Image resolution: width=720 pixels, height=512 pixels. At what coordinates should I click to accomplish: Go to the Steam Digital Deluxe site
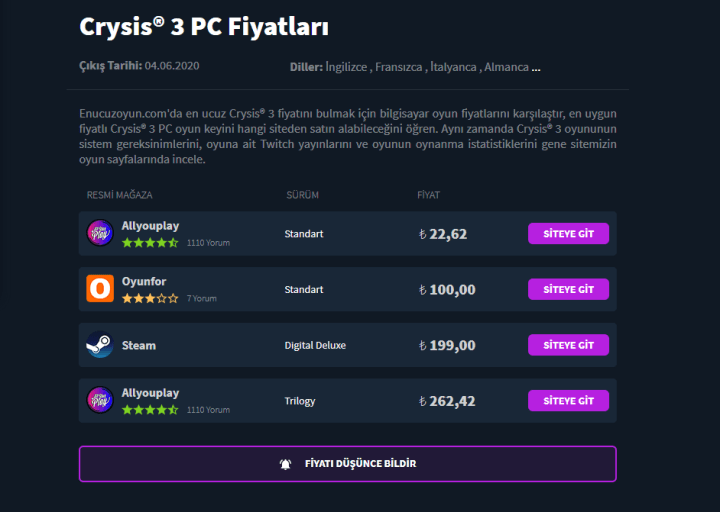point(568,345)
